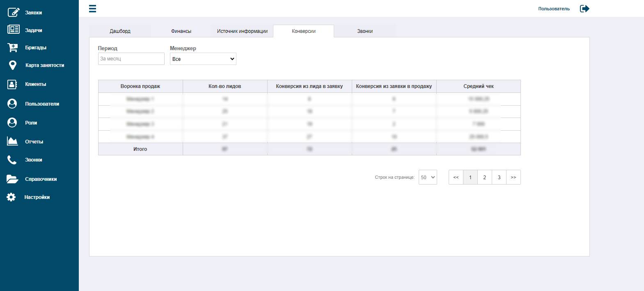Open Карта занятости page
The height and width of the screenshot is (291, 644).
click(x=45, y=65)
